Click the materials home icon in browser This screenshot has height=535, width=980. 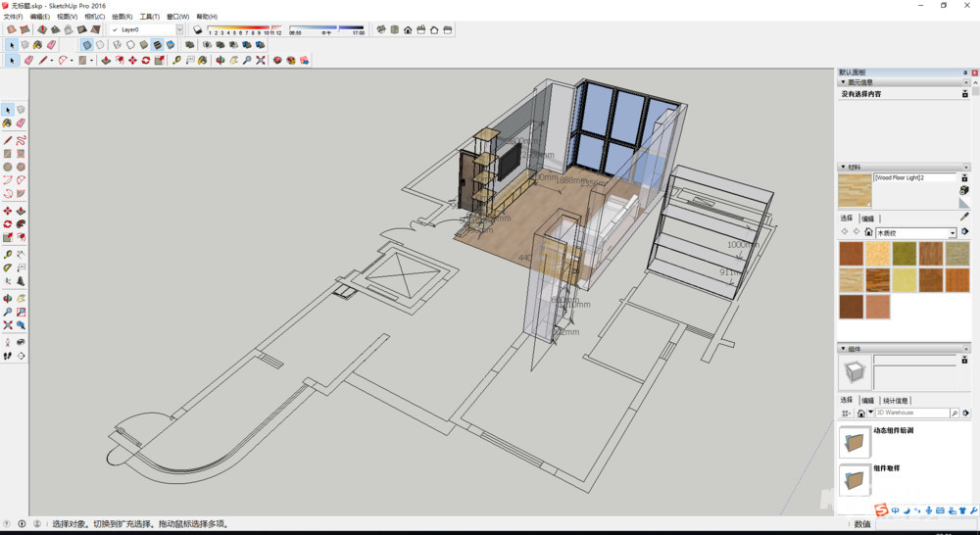pyautogui.click(x=868, y=233)
